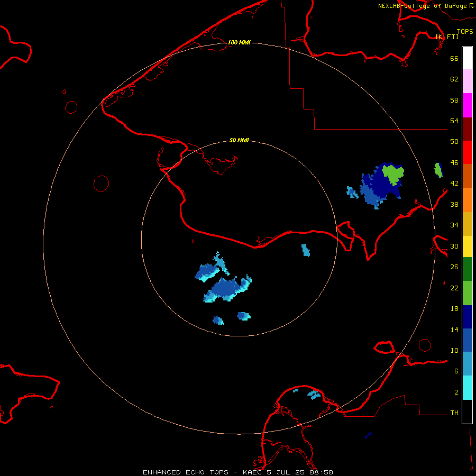This screenshot has width=476, height=476.
Task: Click the 66 legend value
Action: (454, 58)
